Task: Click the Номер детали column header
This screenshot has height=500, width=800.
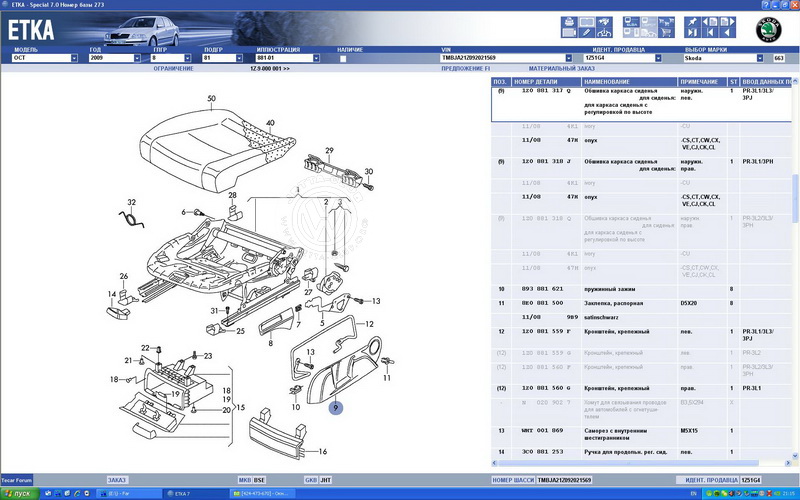Action: [546, 82]
